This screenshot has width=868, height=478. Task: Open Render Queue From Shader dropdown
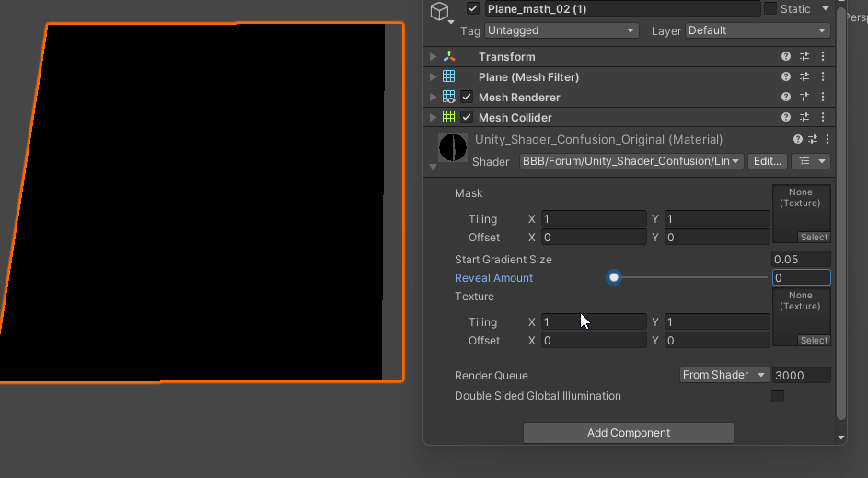[x=724, y=375]
